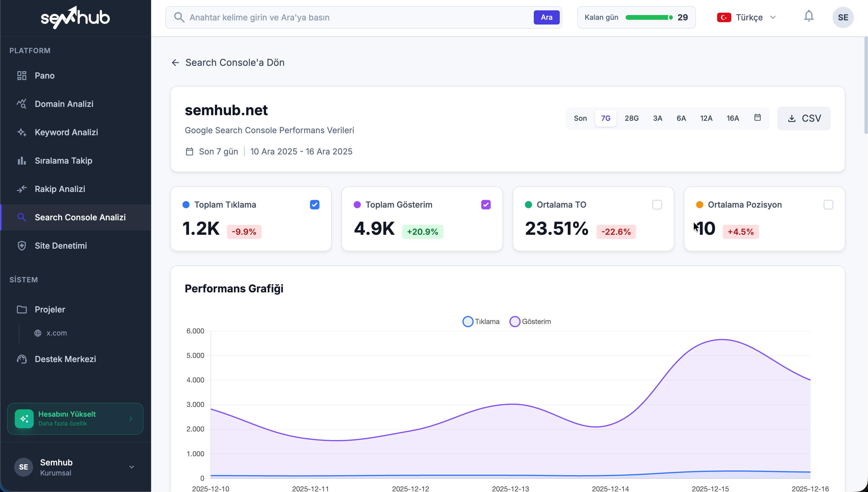Viewport: 868px width, 492px height.
Task: Open Site Denetimi shield icon
Action: pyautogui.click(x=22, y=246)
